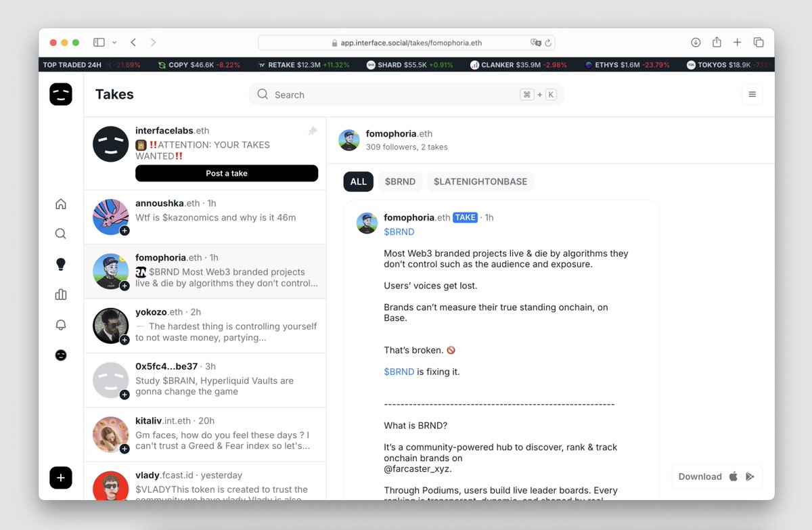
Task: Open the kitaliv.int.eth take in list
Action: (x=205, y=435)
